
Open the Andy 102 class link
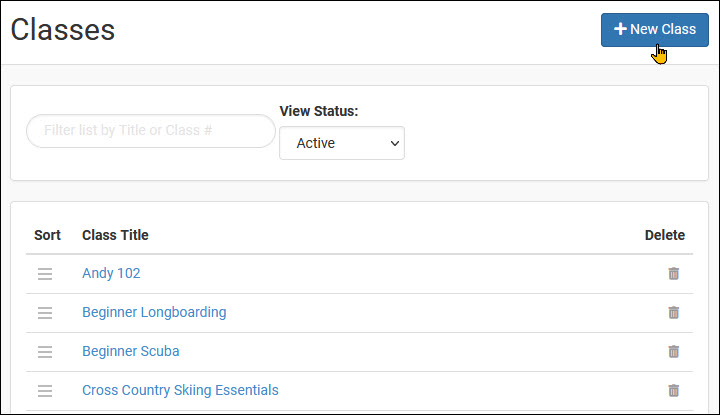tap(111, 273)
